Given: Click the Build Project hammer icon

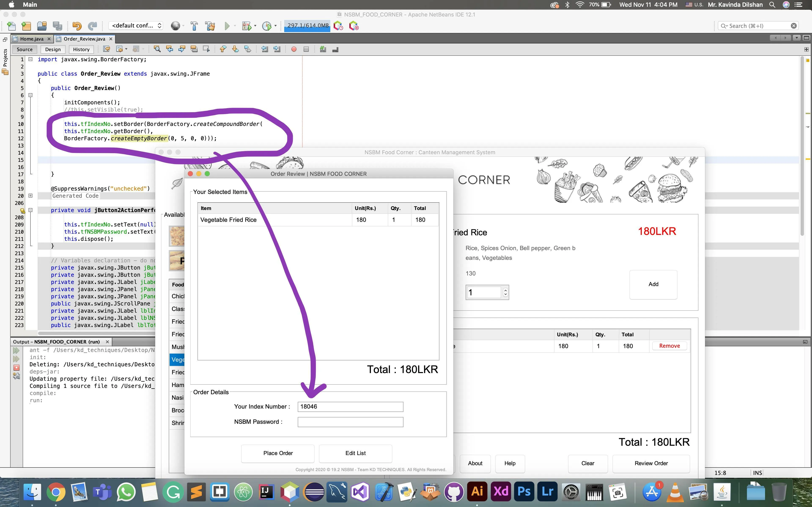Looking at the screenshot, I should (194, 26).
